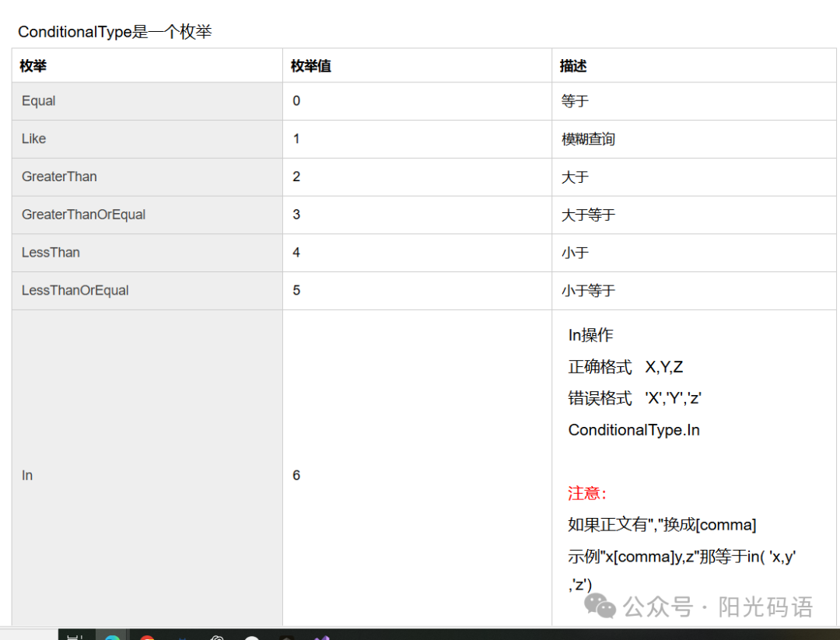The height and width of the screenshot is (640, 840).
Task: Click the line '错误格式 'X','Y','z''
Action: pyautogui.click(x=635, y=398)
